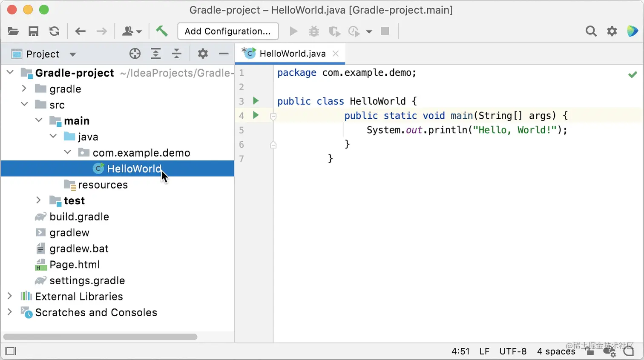Collapse the main folder
Screen dimensions: 644x360
click(x=39, y=120)
